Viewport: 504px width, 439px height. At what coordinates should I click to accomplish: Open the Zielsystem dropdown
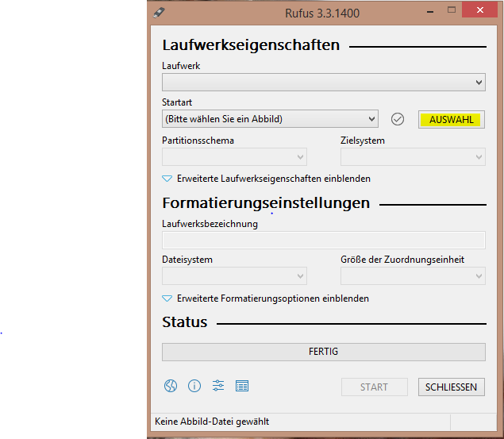[x=413, y=157]
